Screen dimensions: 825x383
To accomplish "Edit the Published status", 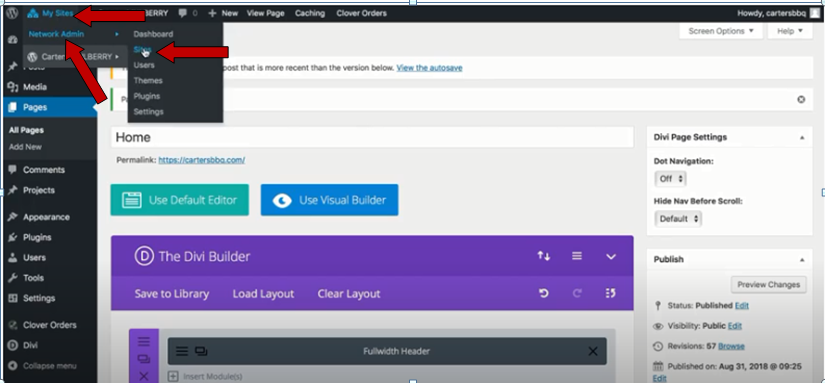I will coord(742,306).
